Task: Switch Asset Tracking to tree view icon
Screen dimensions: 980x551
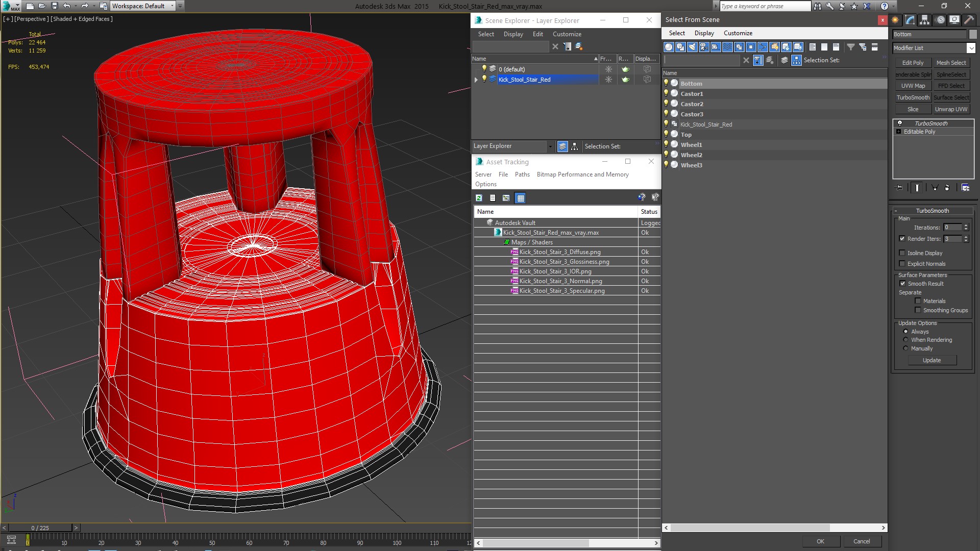Action: click(506, 198)
